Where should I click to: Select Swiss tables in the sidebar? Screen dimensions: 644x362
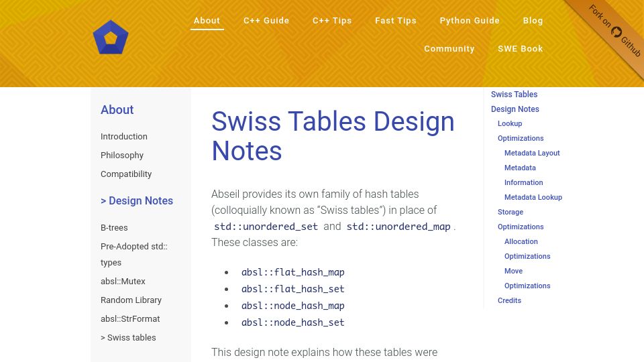point(128,337)
